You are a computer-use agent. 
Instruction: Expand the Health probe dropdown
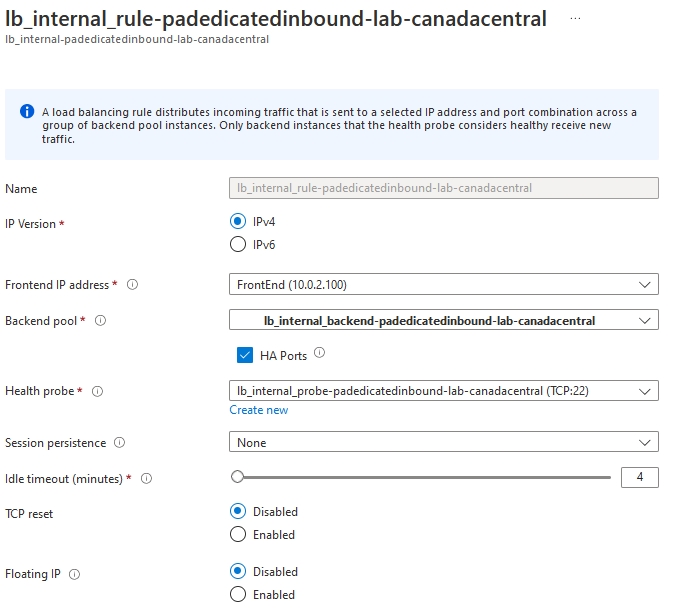[443, 391]
